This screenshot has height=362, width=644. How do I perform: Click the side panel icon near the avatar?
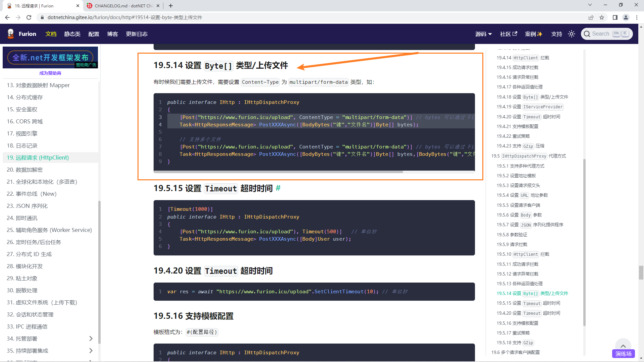[x=614, y=17]
